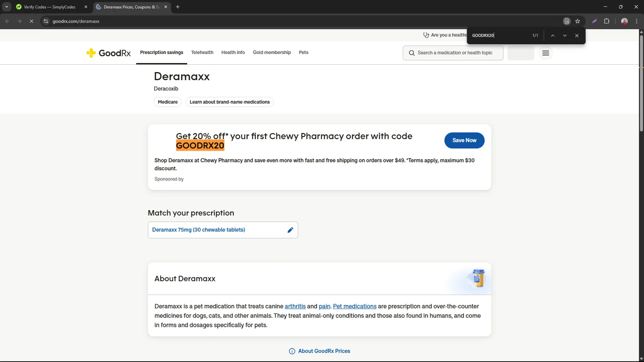Screen dimensions: 644x362
Task: Click the Deramaxx page heading
Action: click(x=182, y=76)
